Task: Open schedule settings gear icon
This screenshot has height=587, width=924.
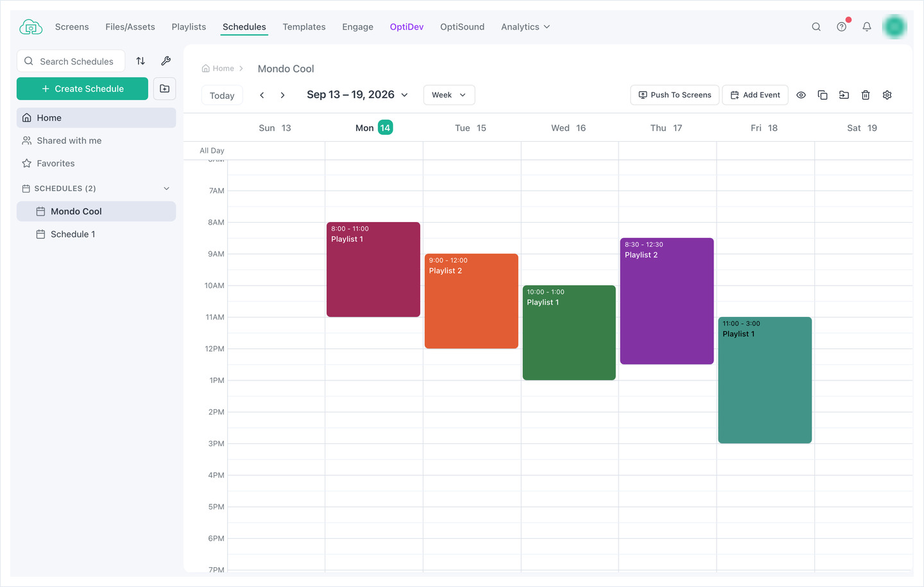Action: 887,95
